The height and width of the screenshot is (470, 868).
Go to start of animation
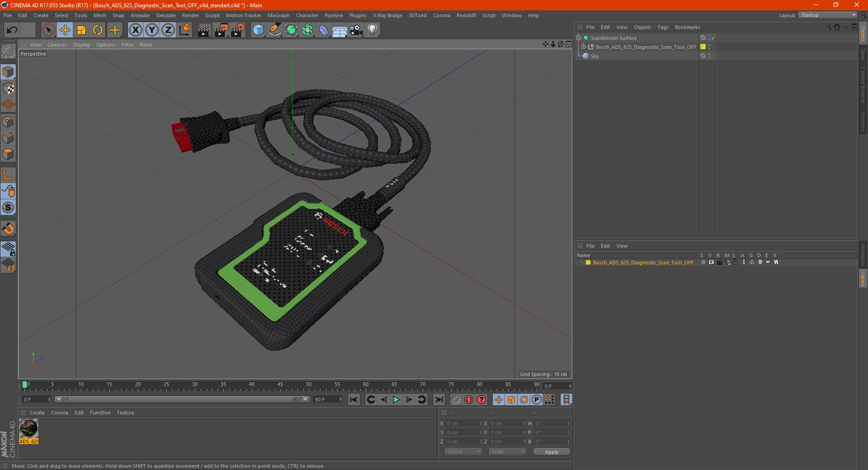coord(354,399)
